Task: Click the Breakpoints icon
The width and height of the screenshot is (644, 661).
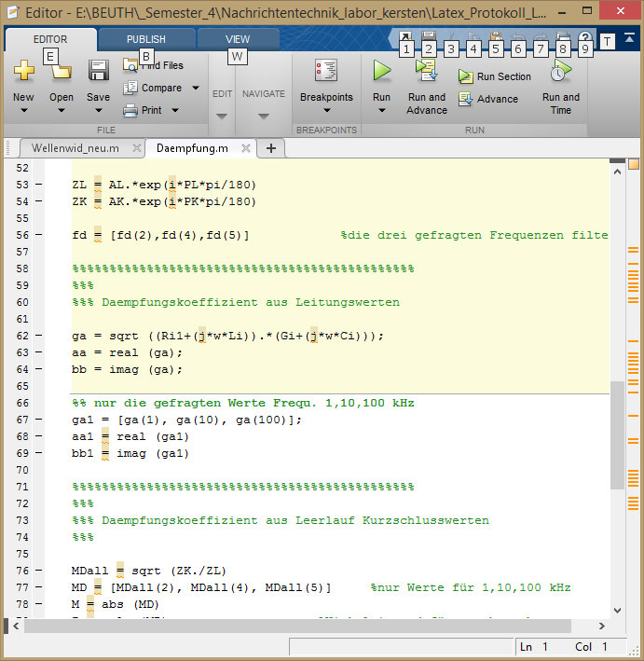Action: 326,71
